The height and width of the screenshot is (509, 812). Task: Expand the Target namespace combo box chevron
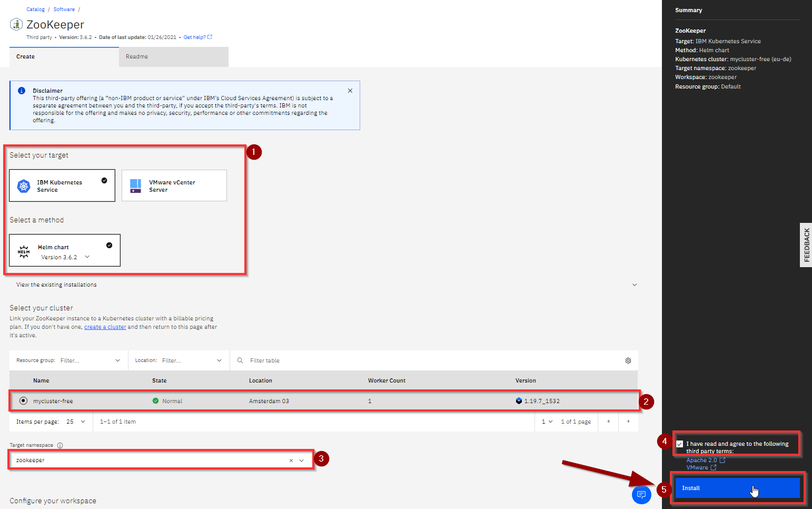[x=302, y=461]
